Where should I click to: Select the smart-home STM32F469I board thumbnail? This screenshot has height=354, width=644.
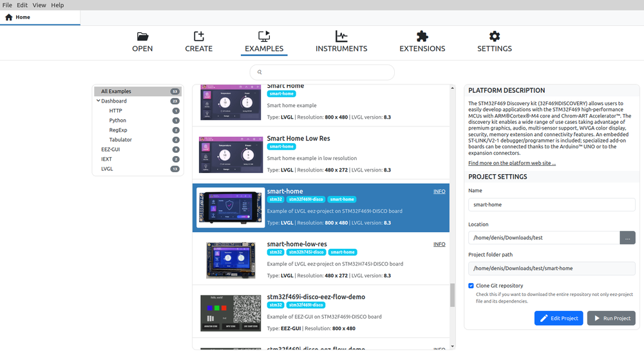pos(231,208)
